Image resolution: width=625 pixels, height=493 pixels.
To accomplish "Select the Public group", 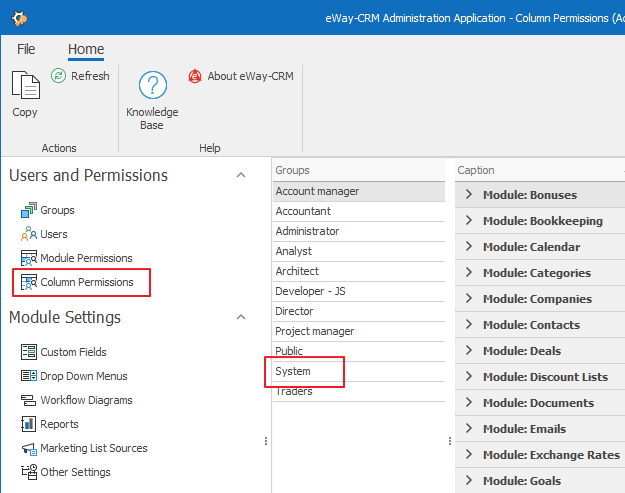I will (359, 352).
